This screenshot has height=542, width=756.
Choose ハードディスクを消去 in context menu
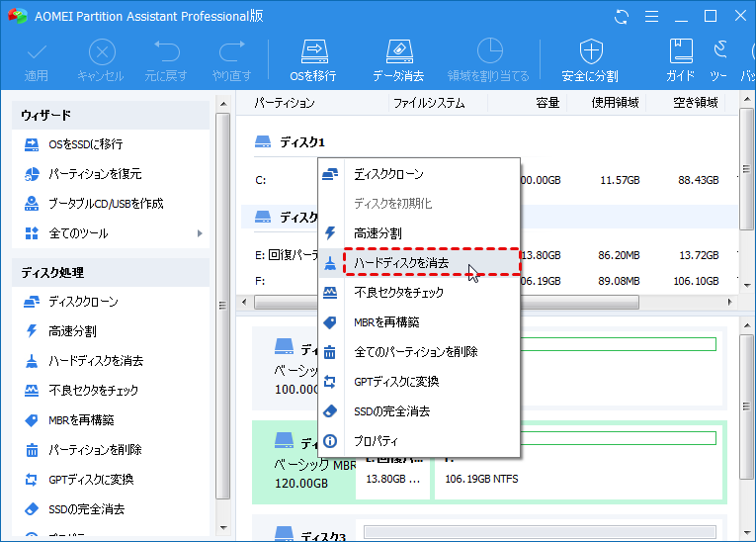pos(419,263)
